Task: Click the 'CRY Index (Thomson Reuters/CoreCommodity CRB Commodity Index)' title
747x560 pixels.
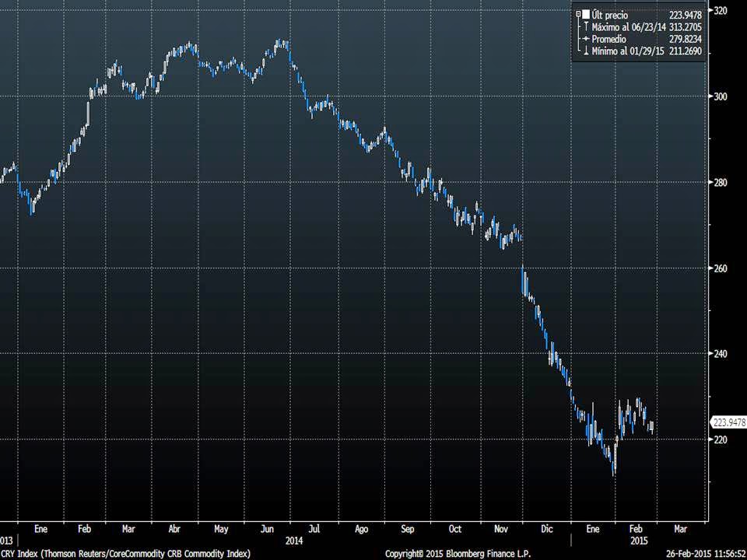Action: tap(125, 554)
